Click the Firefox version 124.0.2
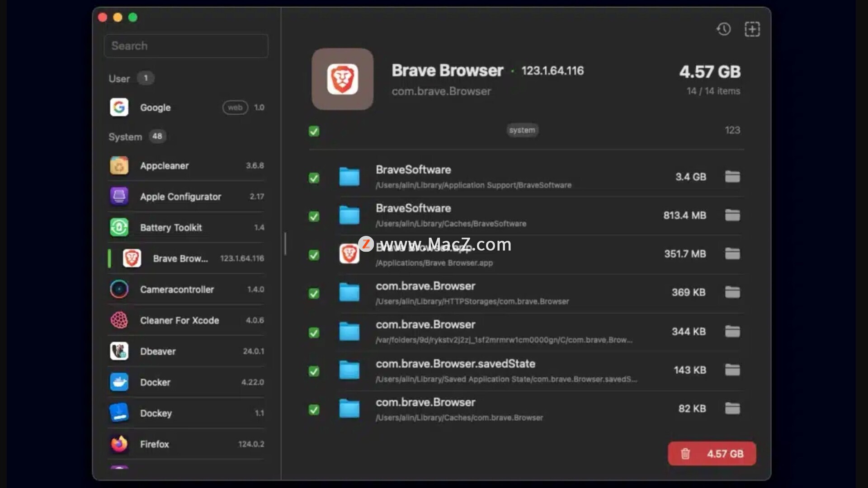Image resolution: width=868 pixels, height=488 pixels. (251, 444)
